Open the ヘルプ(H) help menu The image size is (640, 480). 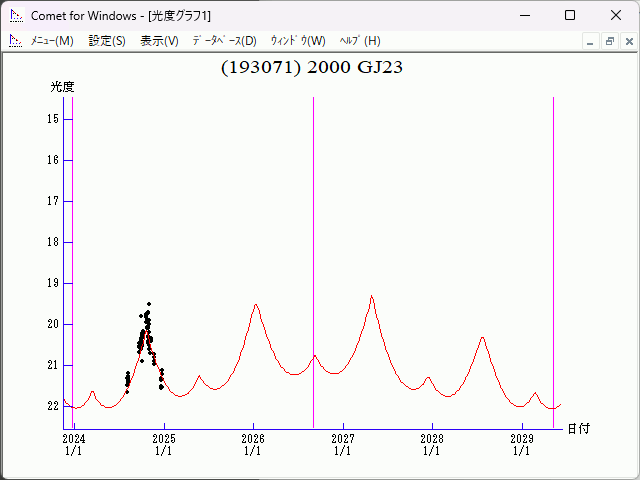point(360,41)
